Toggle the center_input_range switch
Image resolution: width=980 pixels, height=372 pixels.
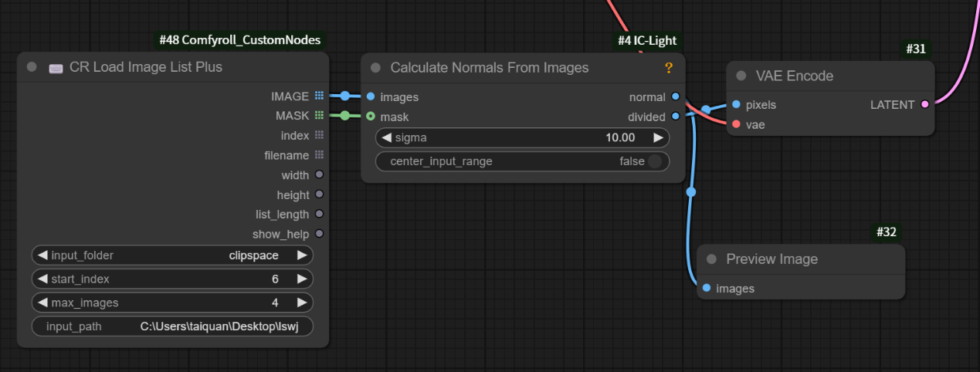(654, 161)
